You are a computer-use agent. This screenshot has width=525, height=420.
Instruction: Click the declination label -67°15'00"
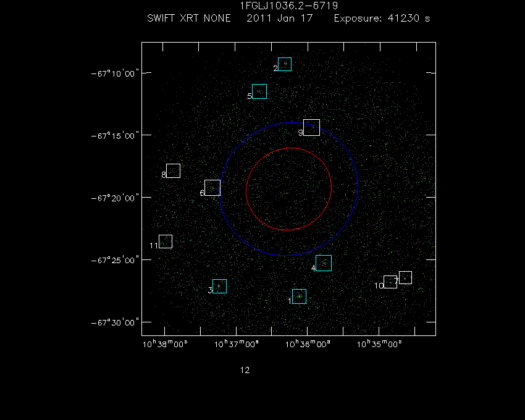pos(115,136)
